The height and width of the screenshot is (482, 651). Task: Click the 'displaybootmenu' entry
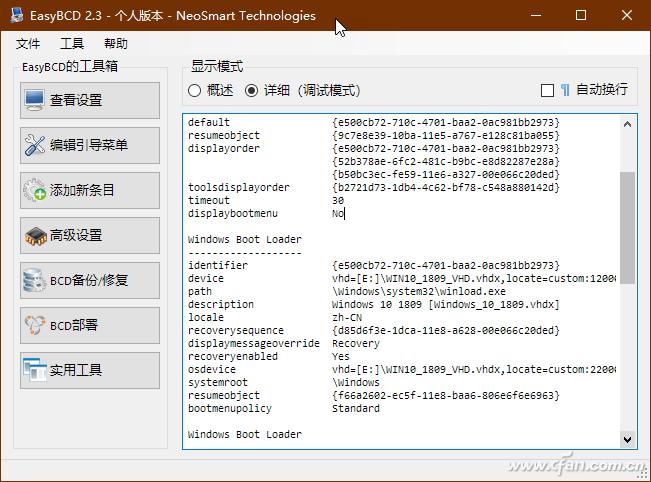233,213
